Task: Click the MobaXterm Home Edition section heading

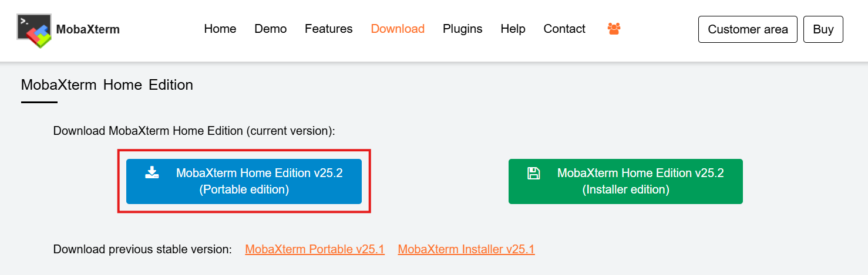Action: pyautogui.click(x=107, y=85)
